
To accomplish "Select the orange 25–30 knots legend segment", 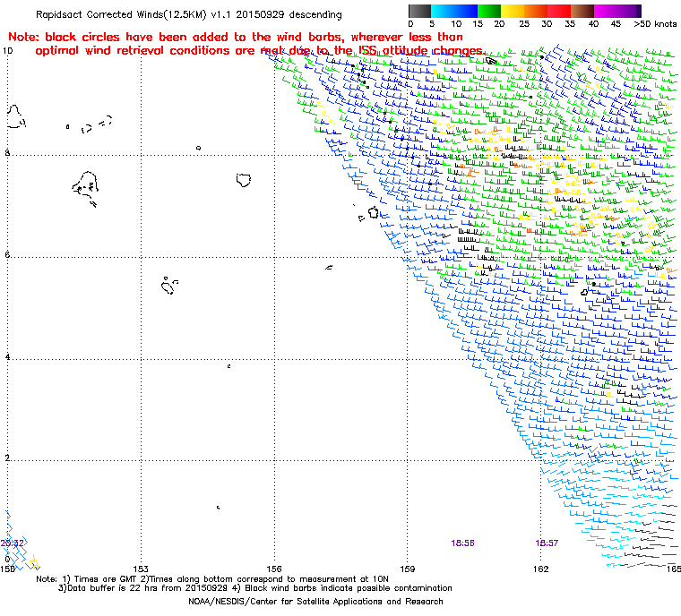I will [536, 11].
